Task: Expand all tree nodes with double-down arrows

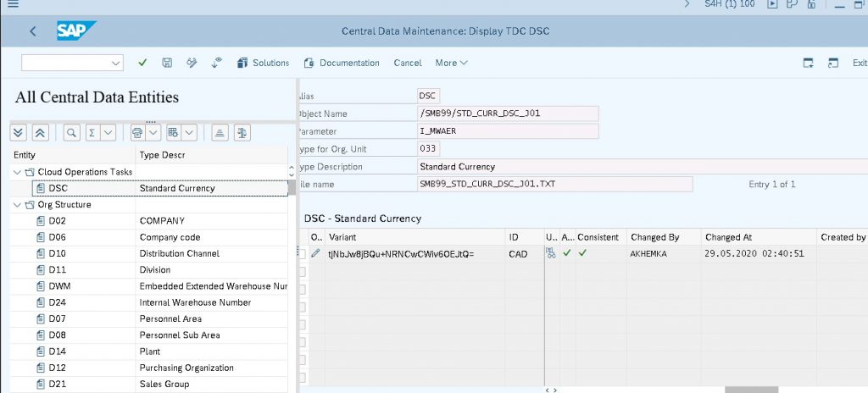Action: tap(19, 133)
